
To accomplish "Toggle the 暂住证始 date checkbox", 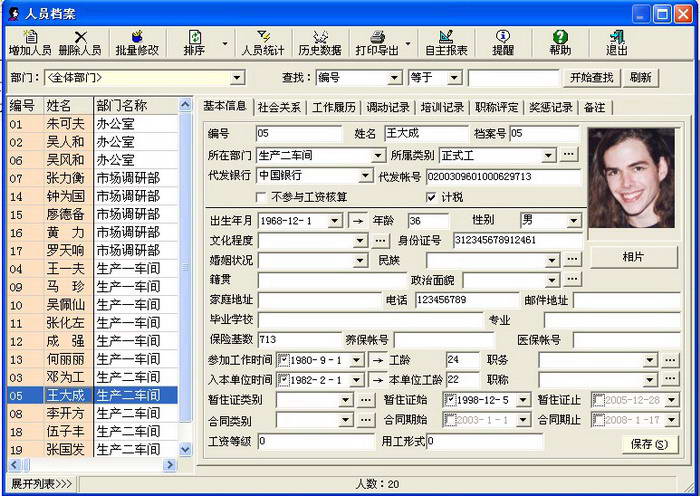I will point(450,400).
